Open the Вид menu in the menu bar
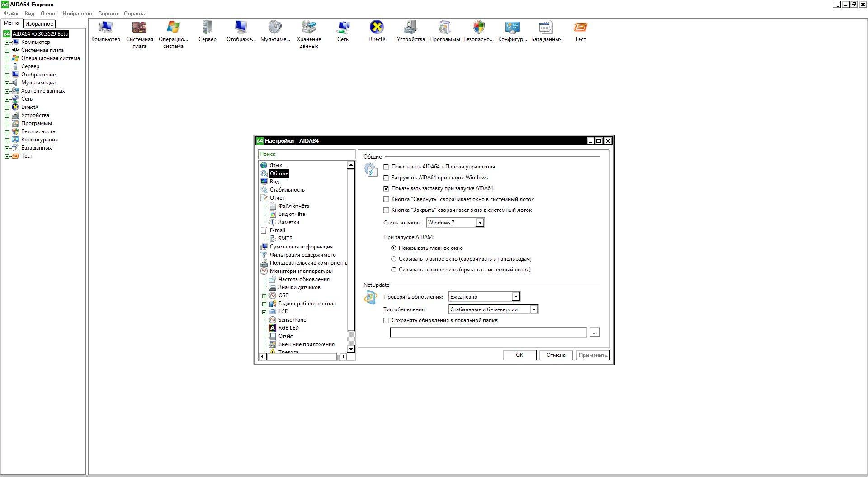The width and height of the screenshot is (868, 477). click(x=29, y=14)
